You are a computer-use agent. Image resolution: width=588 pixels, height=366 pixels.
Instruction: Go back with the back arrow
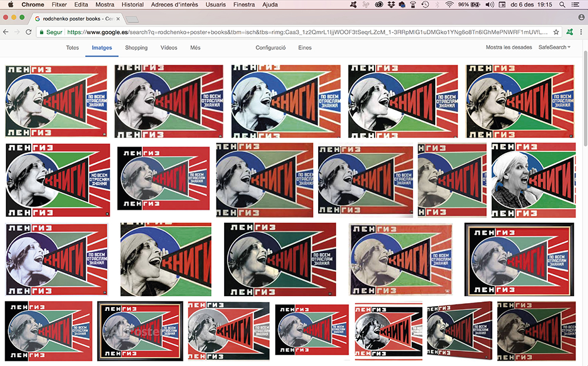tap(6, 32)
